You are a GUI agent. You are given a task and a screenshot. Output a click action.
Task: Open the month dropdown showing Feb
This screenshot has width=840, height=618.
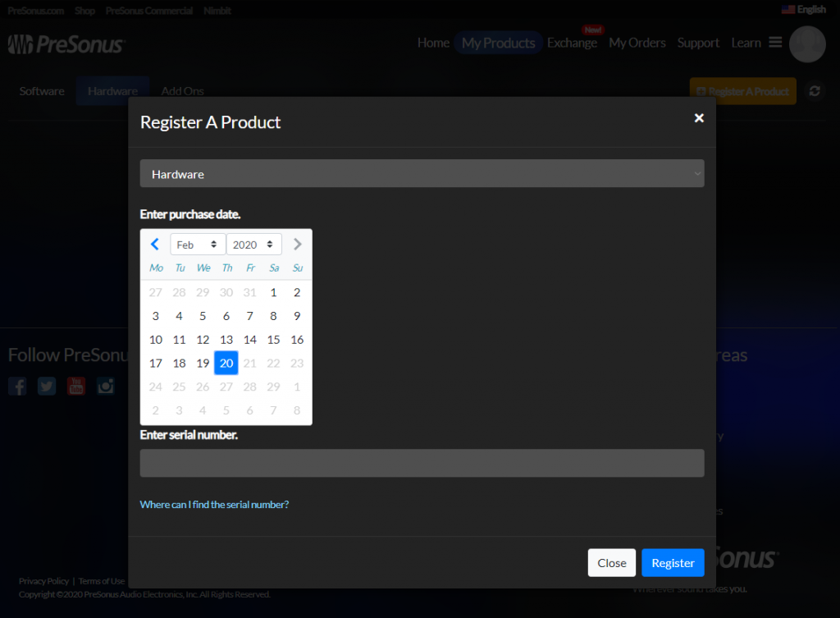[x=197, y=245]
